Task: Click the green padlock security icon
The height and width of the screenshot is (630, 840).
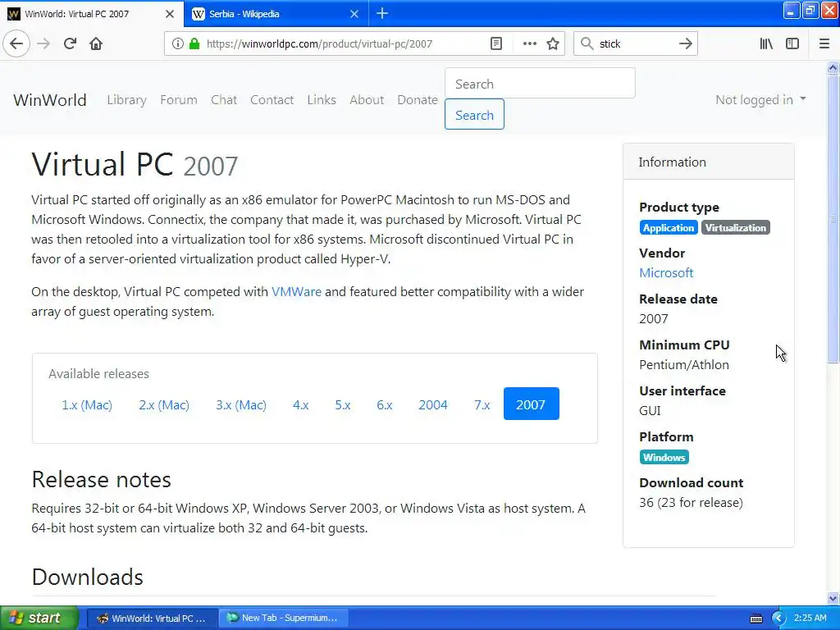Action: click(194, 44)
